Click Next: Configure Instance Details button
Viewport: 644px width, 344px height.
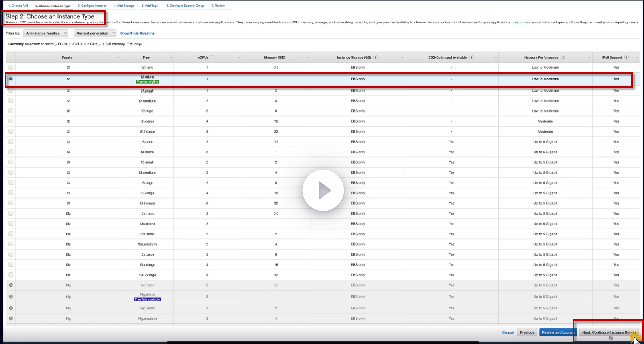point(609,332)
